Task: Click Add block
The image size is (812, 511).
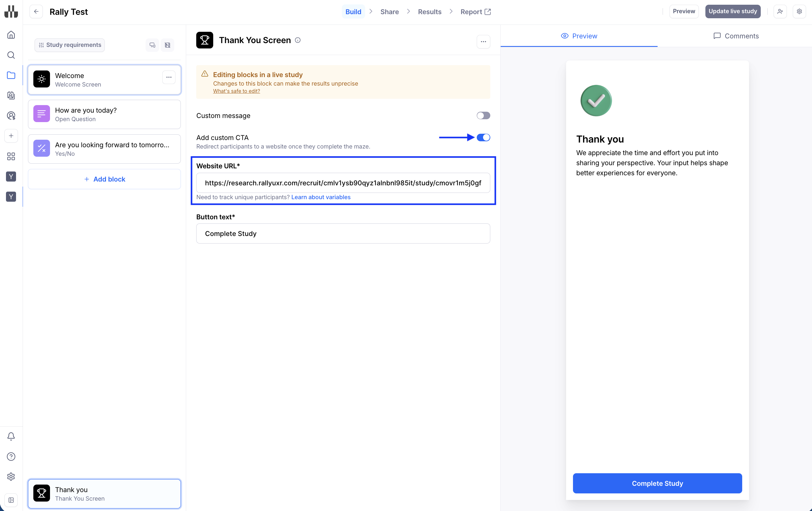Action: tap(104, 179)
